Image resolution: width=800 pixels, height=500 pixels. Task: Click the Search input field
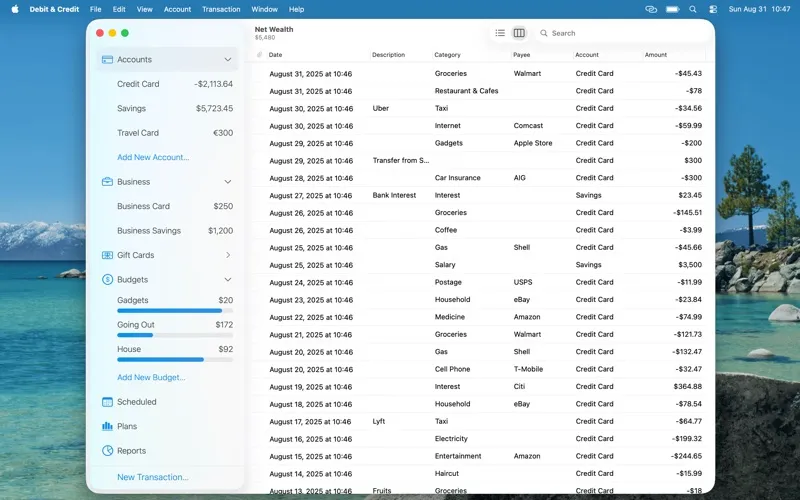point(622,33)
